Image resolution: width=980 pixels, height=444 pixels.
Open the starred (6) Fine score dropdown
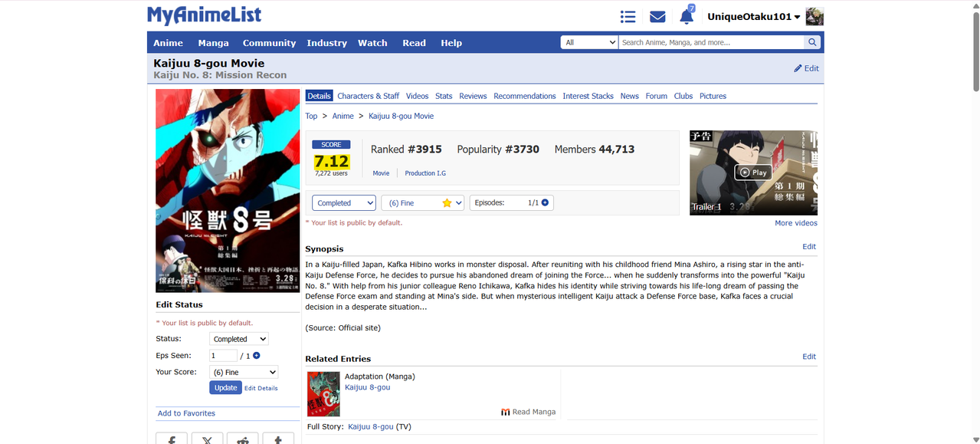click(422, 202)
